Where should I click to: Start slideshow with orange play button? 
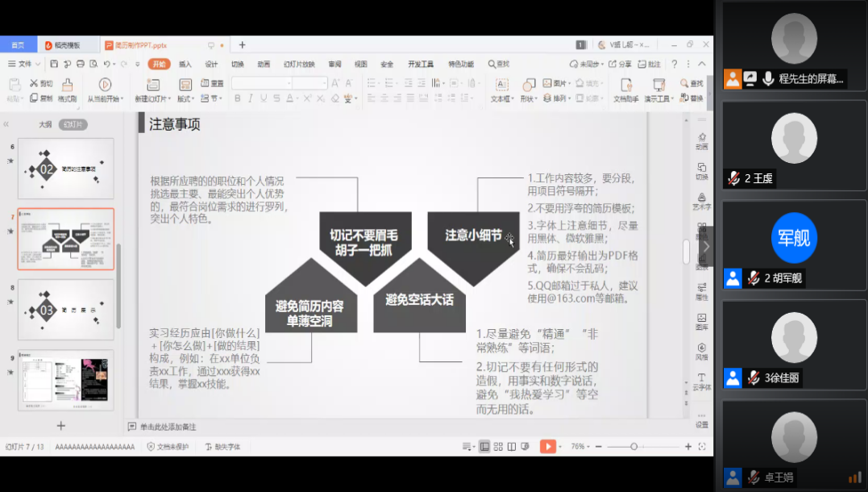(x=548, y=446)
